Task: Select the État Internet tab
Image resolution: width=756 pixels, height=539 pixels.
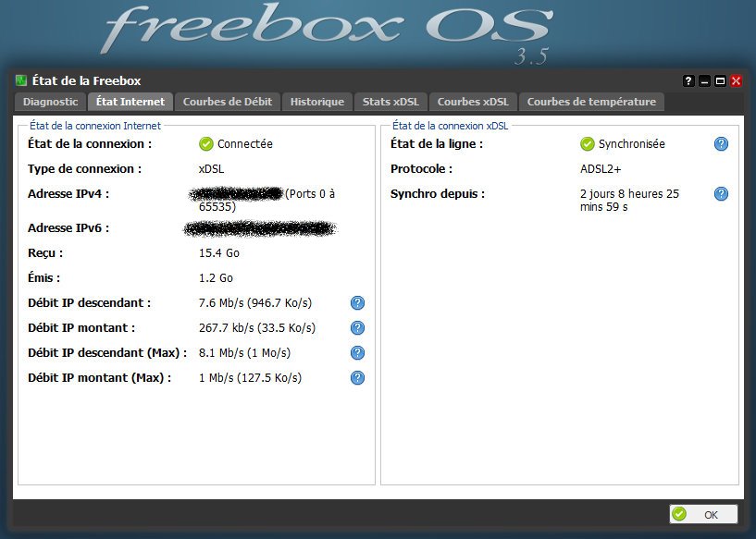Action: tap(130, 102)
